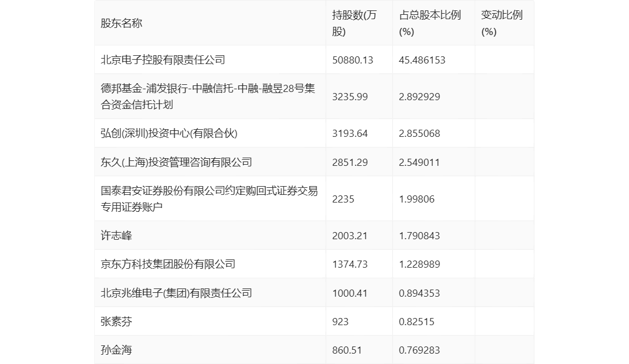Click the percentage 0.82515
The width and height of the screenshot is (629, 364).
click(x=416, y=321)
